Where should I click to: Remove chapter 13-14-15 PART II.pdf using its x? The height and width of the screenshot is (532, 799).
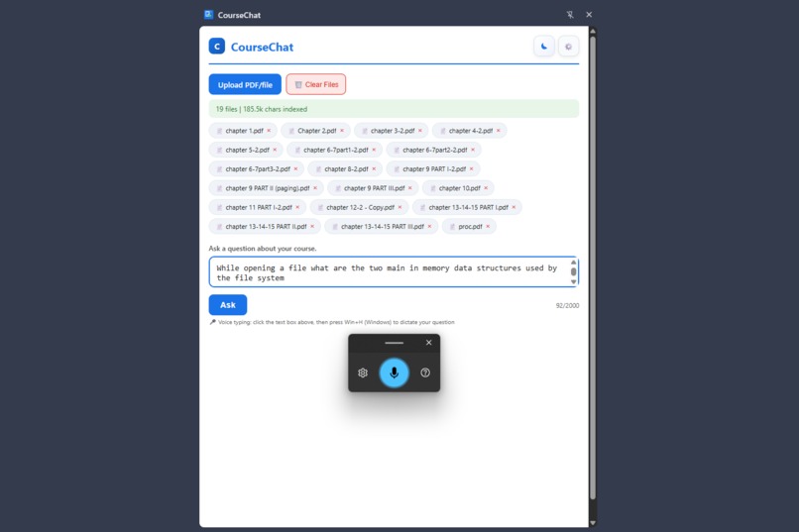(312, 227)
